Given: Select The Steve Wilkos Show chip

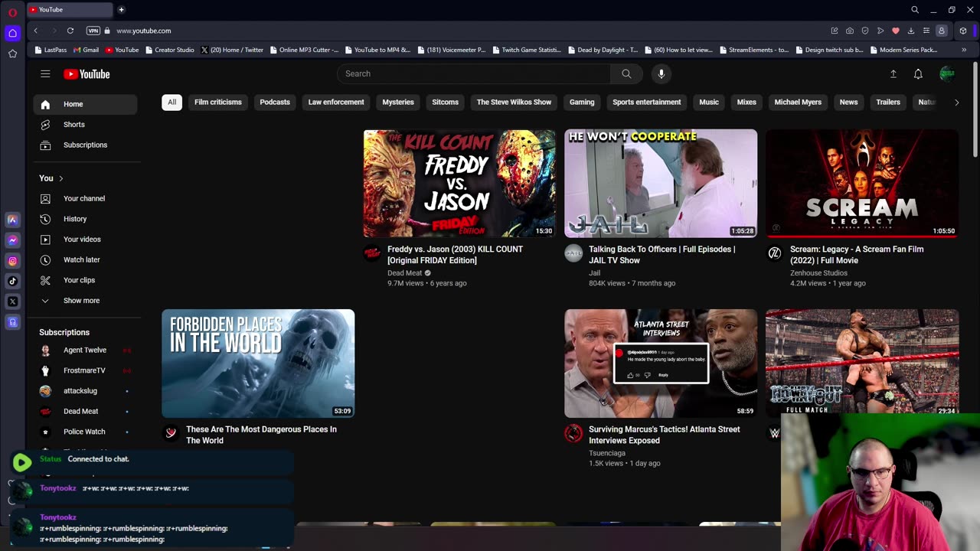Looking at the screenshot, I should [514, 102].
